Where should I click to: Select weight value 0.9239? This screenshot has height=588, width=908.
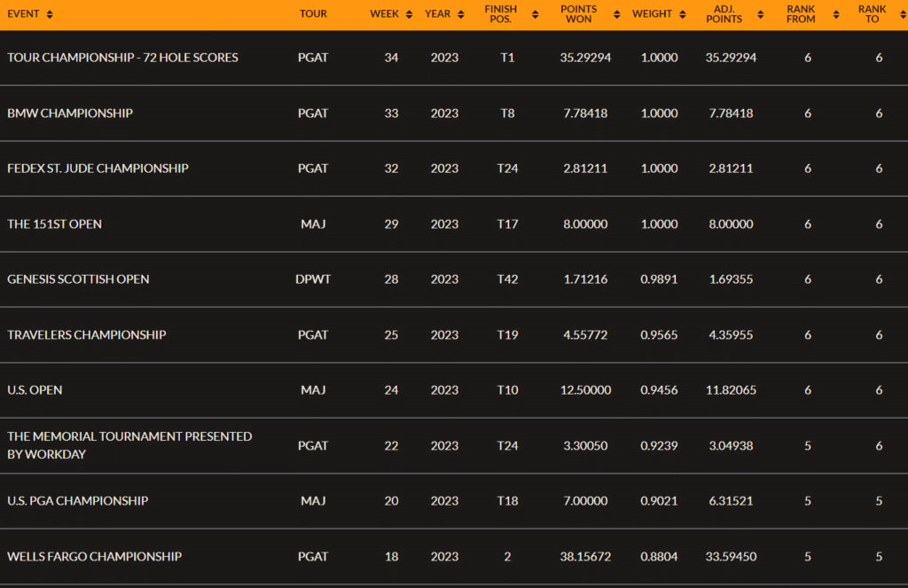659,445
